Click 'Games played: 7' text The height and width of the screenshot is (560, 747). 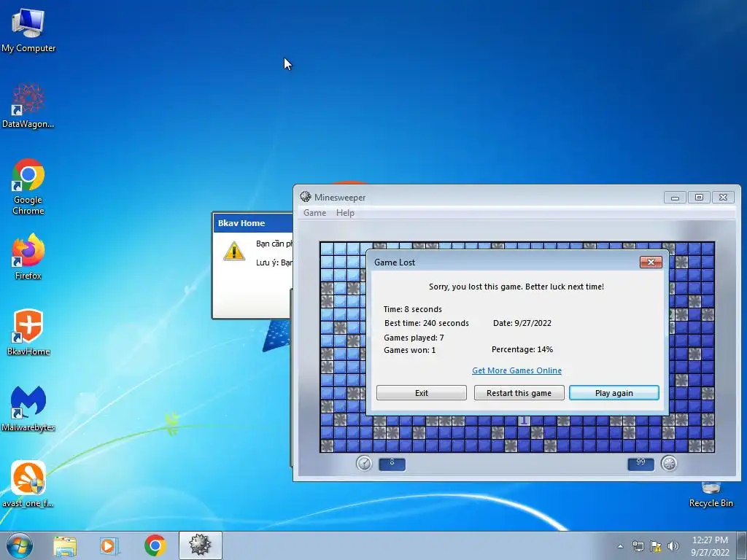(x=414, y=338)
